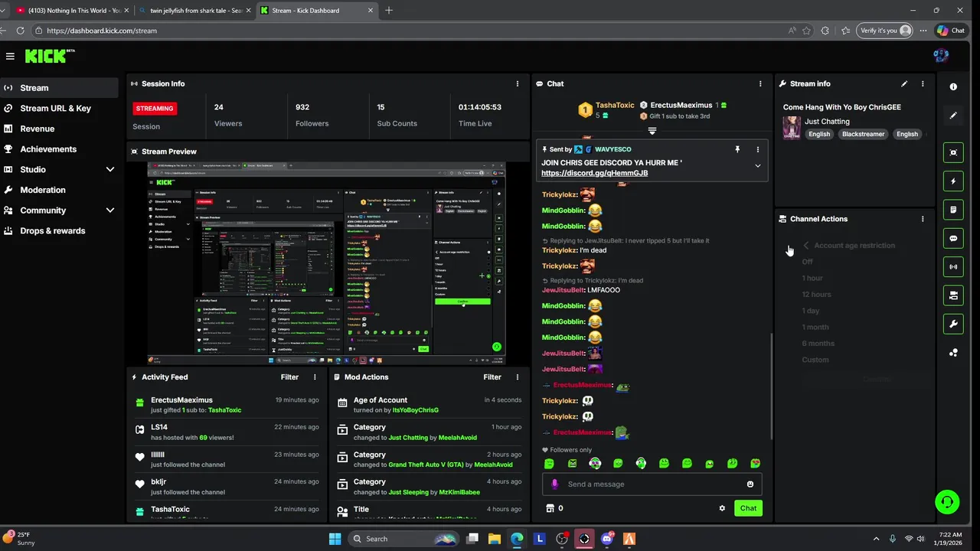
Task: Open the emoji picker in message box
Action: [x=750, y=484]
